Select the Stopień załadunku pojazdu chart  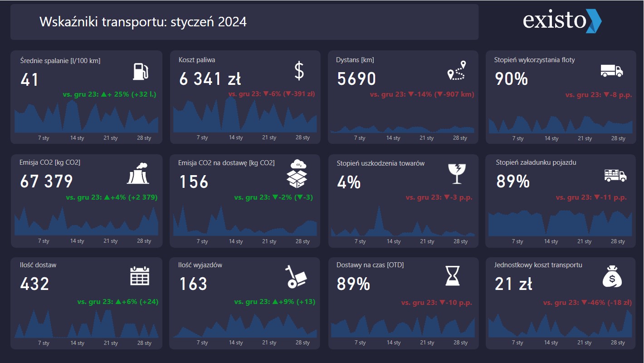tap(560, 223)
